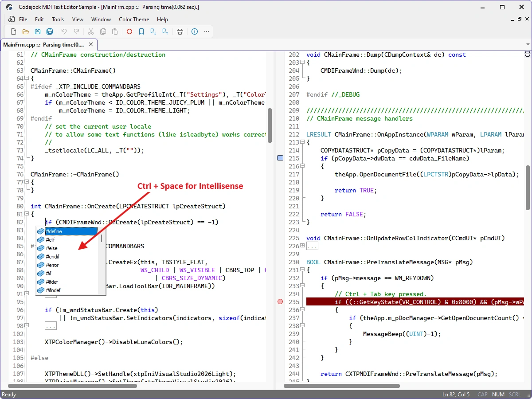532x399 pixels.
Task: Toggle a bookmark with the bookmark icon
Action: tap(141, 31)
